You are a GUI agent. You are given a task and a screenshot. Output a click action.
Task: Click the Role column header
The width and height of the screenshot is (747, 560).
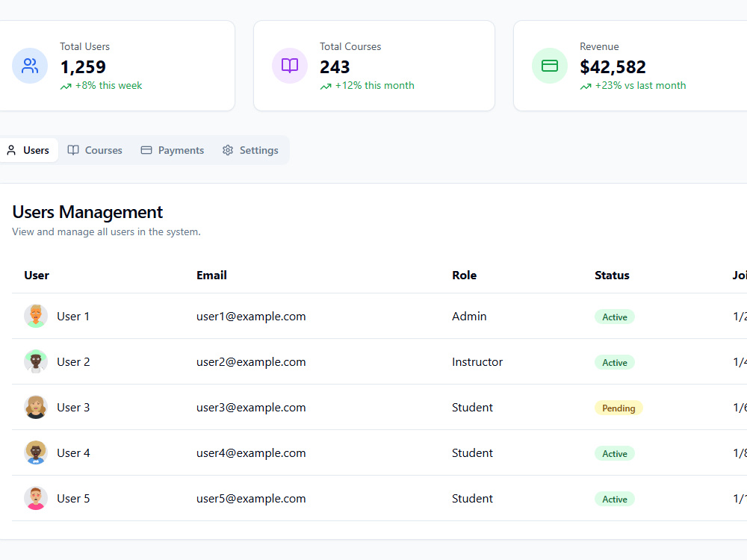[x=465, y=276]
